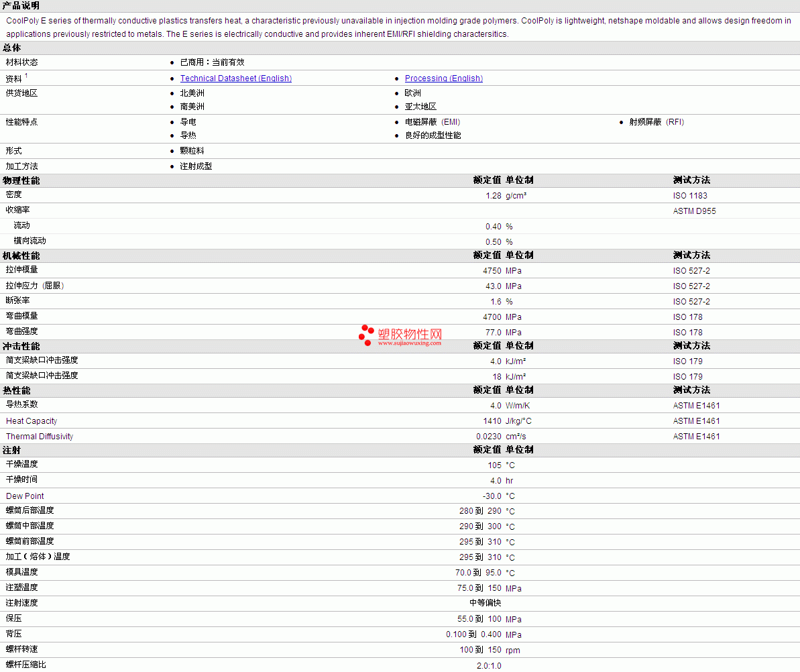Select the 断张率 row label
Screen dimensions: 800x672
[18, 300]
